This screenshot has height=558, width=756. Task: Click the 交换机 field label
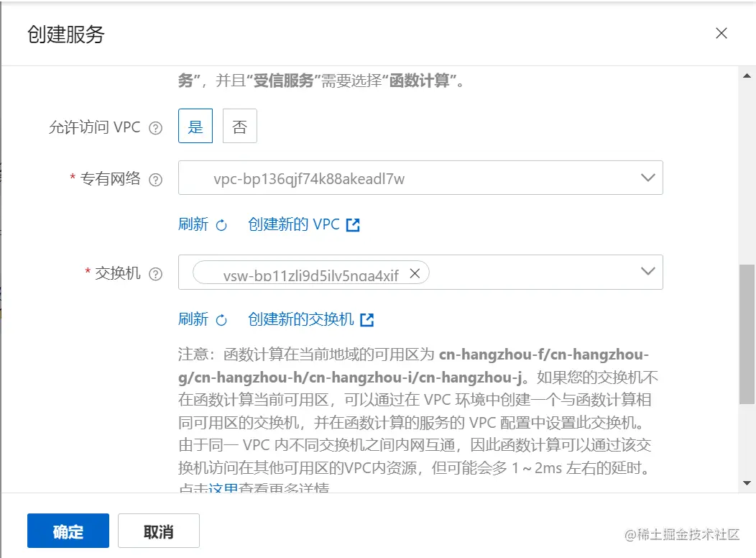pos(118,273)
